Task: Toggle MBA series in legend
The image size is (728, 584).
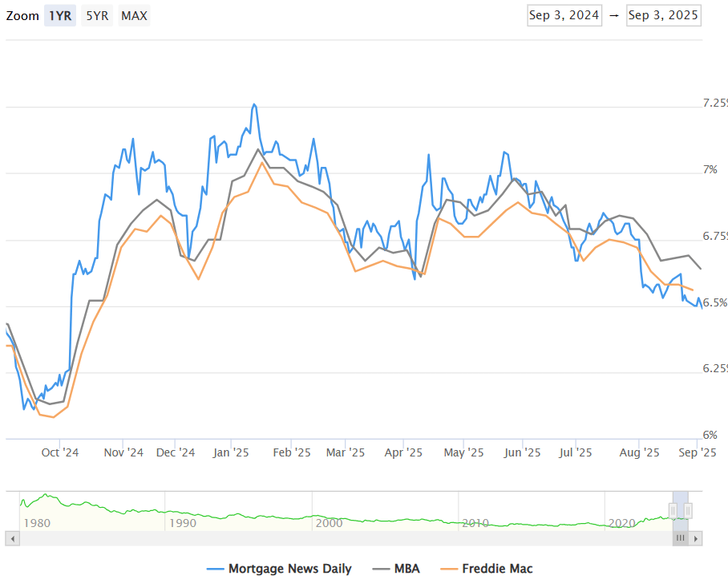Action: click(x=396, y=569)
